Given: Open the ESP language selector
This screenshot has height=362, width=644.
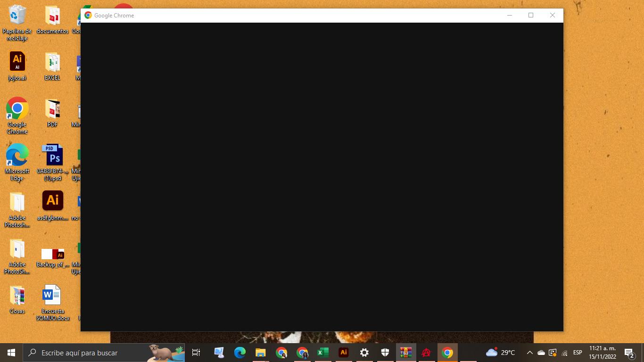Looking at the screenshot, I should [578, 353].
